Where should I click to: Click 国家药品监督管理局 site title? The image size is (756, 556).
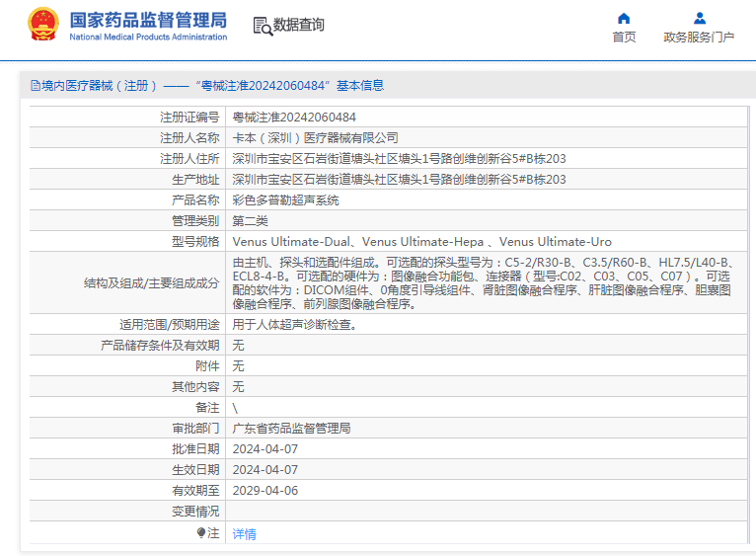(x=148, y=21)
